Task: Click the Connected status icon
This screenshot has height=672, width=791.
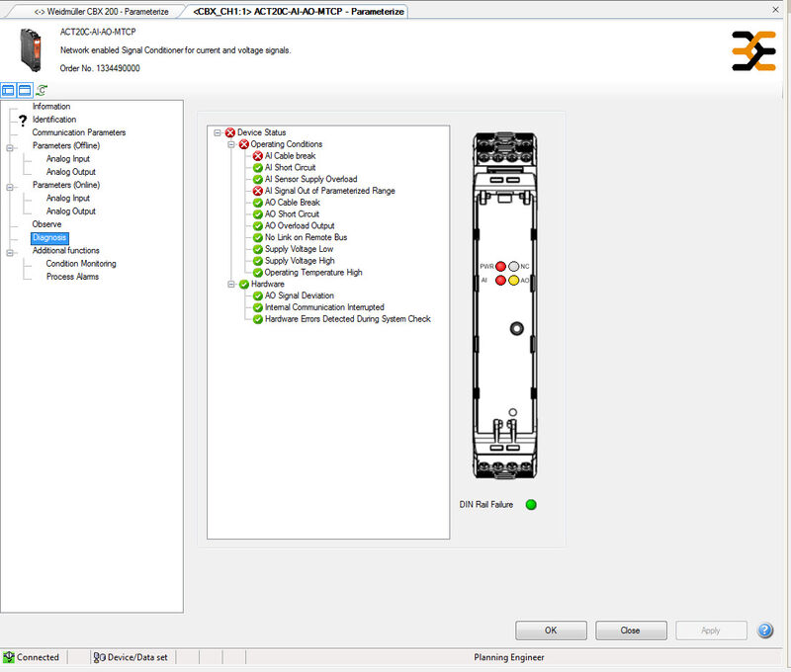Action: coord(9,657)
